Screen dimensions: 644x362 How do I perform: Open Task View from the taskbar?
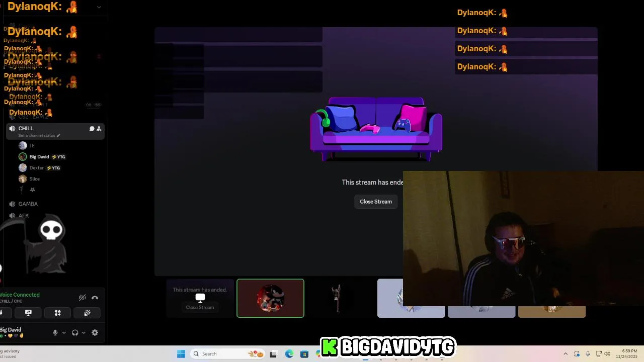273,354
